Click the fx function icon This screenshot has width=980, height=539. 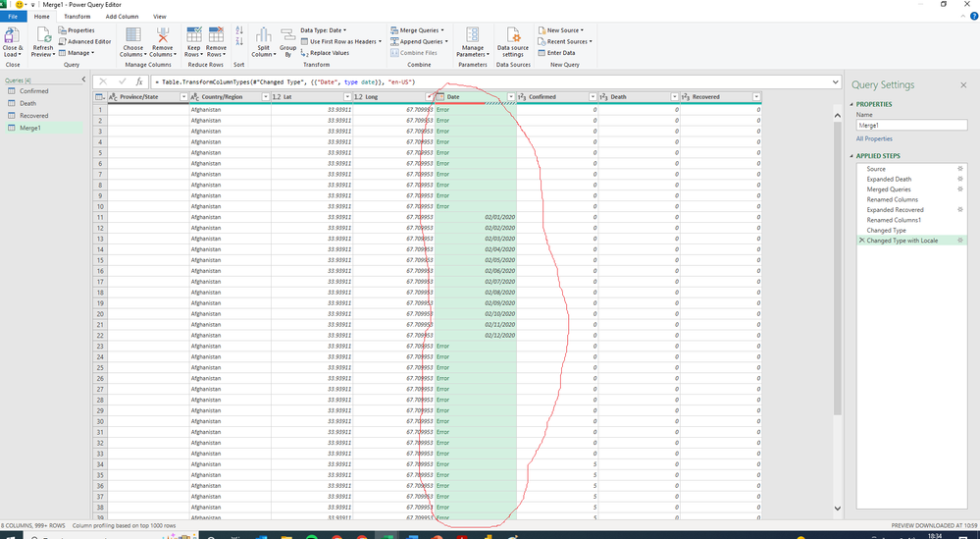coord(139,81)
